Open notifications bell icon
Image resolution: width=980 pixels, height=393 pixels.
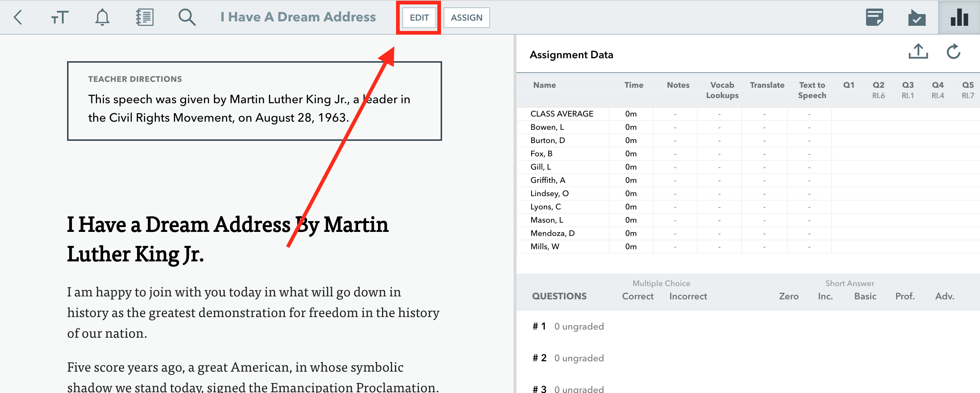[x=102, y=18]
